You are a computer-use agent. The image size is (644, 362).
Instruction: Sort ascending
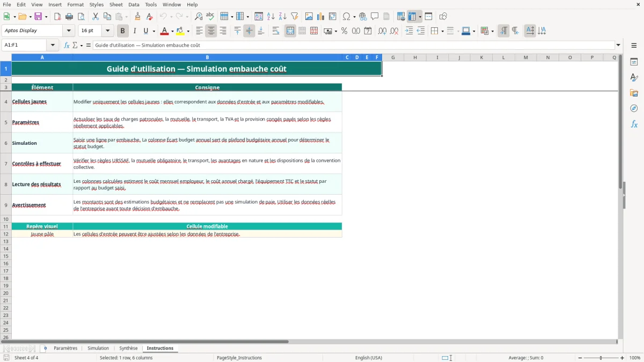point(271,17)
